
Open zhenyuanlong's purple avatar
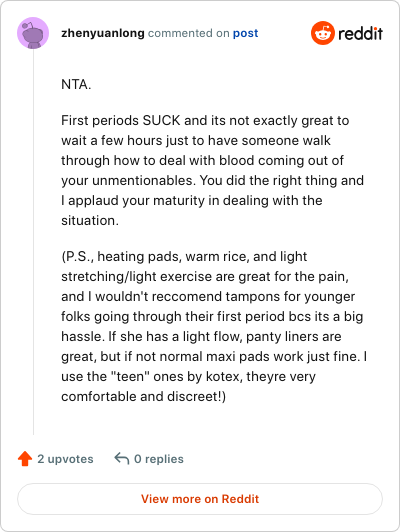(x=33, y=33)
